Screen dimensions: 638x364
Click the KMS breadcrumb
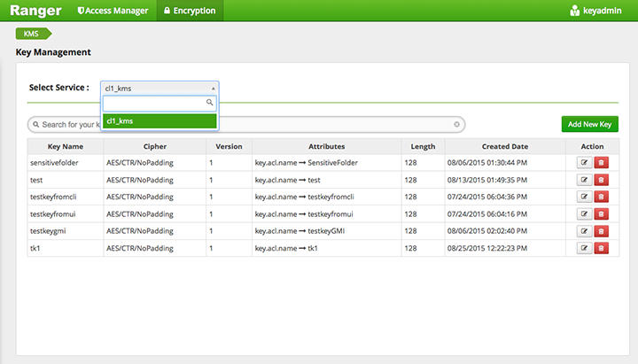click(34, 34)
